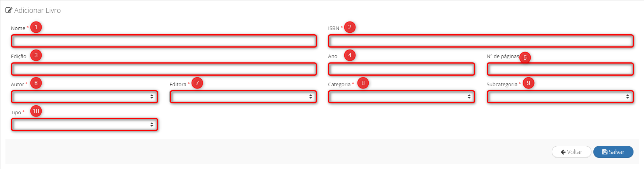Click the red number 8 marker near Categoria
The height and width of the screenshot is (170, 644).
(x=363, y=83)
